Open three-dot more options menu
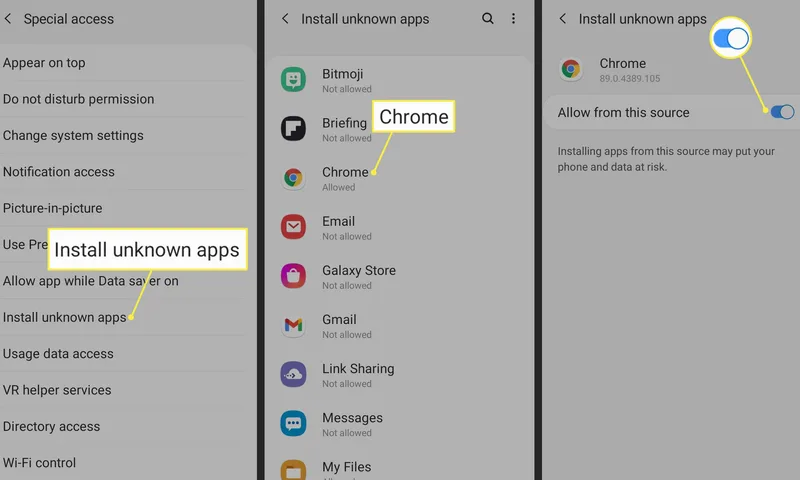This screenshot has width=800, height=480. point(513,19)
